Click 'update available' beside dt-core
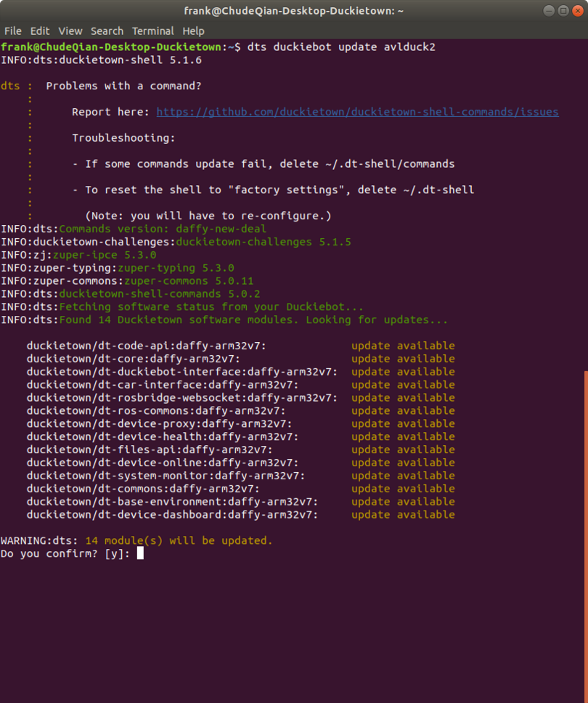The height and width of the screenshot is (703, 588). pos(403,359)
